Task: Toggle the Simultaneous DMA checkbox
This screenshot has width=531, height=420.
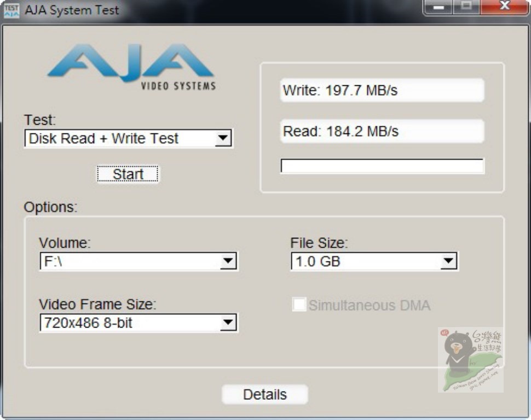Action: [299, 305]
